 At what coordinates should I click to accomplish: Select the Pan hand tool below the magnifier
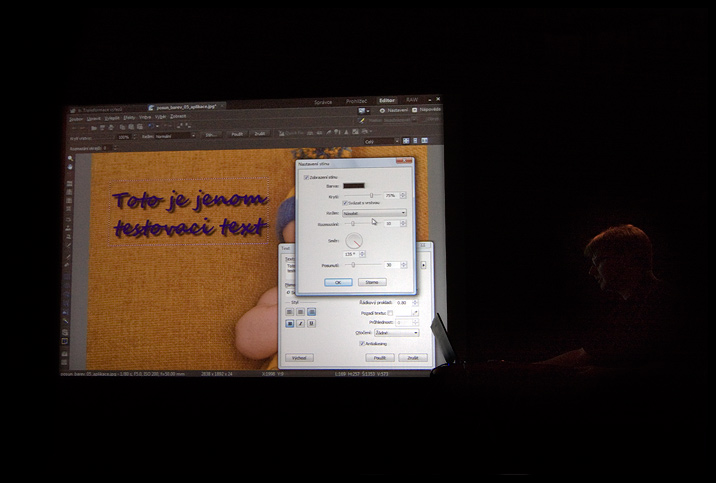[70, 167]
